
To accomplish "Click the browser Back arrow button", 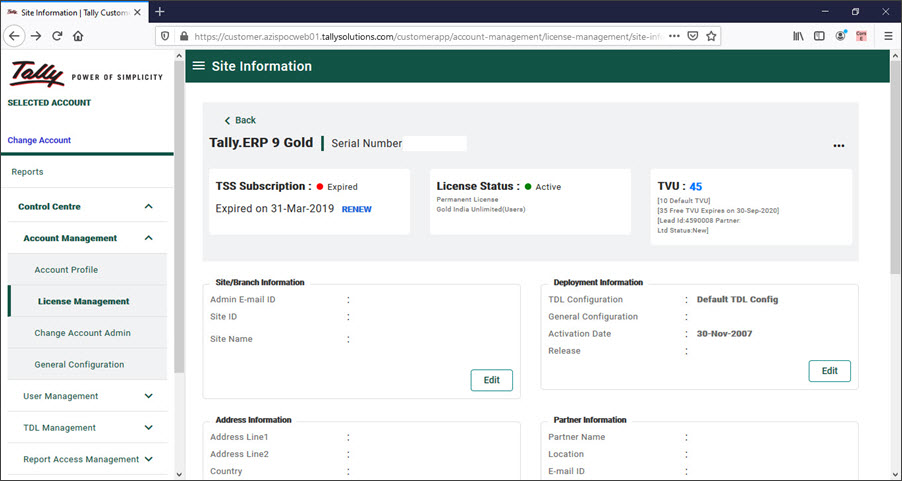I will [x=14, y=36].
